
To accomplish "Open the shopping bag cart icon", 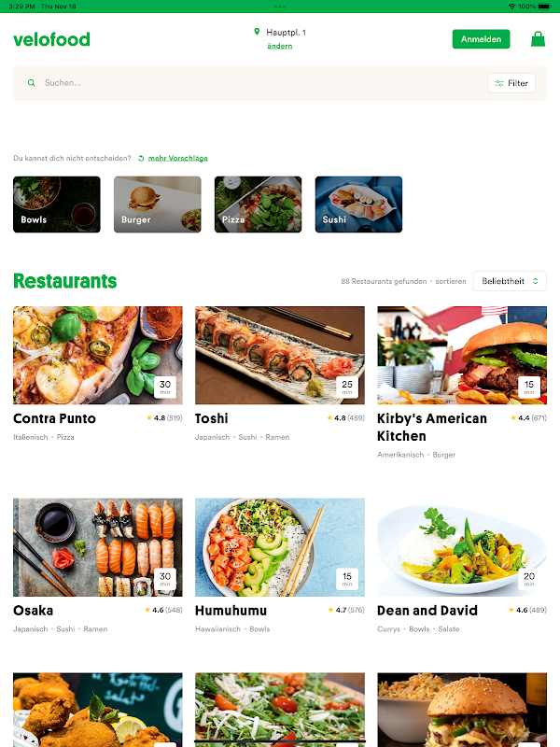I will click(x=538, y=39).
